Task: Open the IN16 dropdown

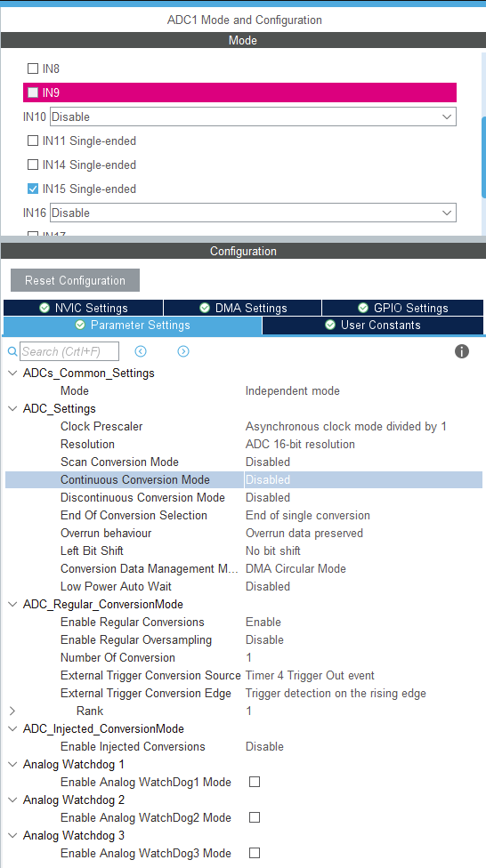Action: pos(254,213)
